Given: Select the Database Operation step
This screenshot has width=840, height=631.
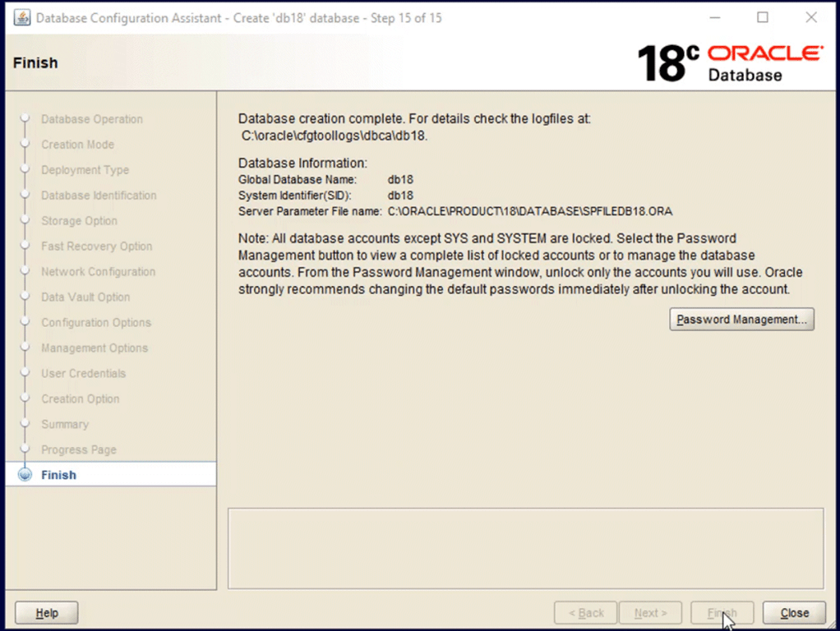Looking at the screenshot, I should pyautogui.click(x=91, y=119).
